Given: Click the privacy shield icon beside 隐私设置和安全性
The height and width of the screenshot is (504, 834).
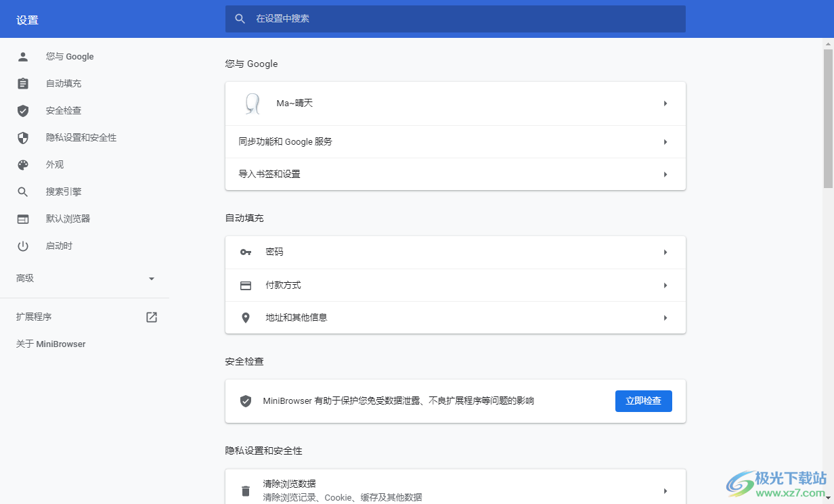Looking at the screenshot, I should (23, 137).
